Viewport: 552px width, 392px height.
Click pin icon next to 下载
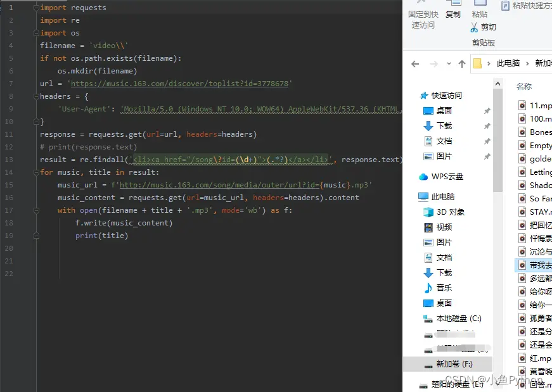[487, 126]
